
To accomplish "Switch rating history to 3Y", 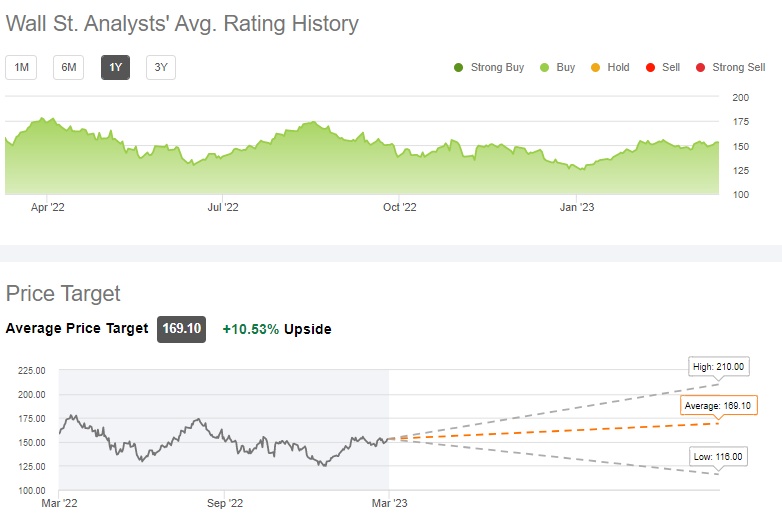I will click(161, 68).
